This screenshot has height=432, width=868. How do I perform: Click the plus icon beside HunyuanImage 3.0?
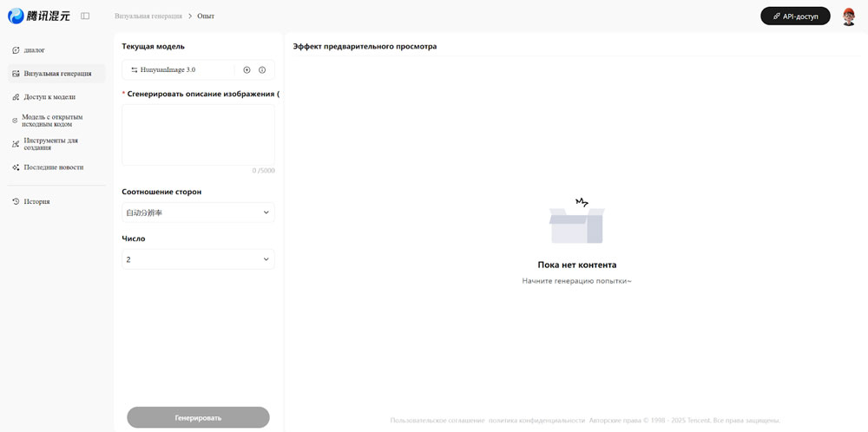click(247, 69)
